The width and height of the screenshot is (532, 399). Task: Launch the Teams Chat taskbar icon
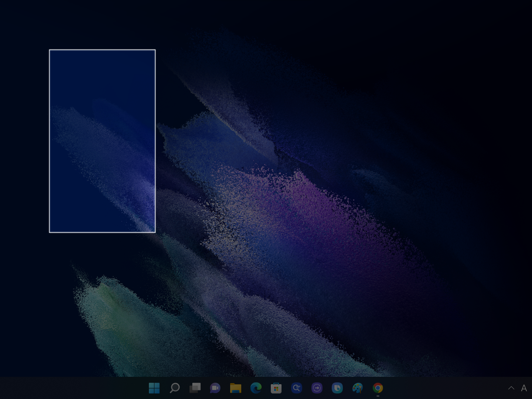click(x=215, y=388)
